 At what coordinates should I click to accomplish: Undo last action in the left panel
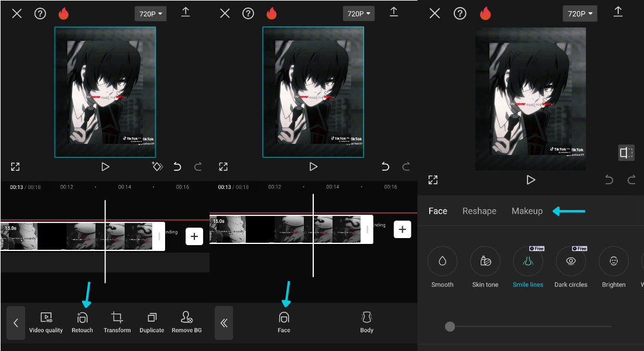pos(177,167)
